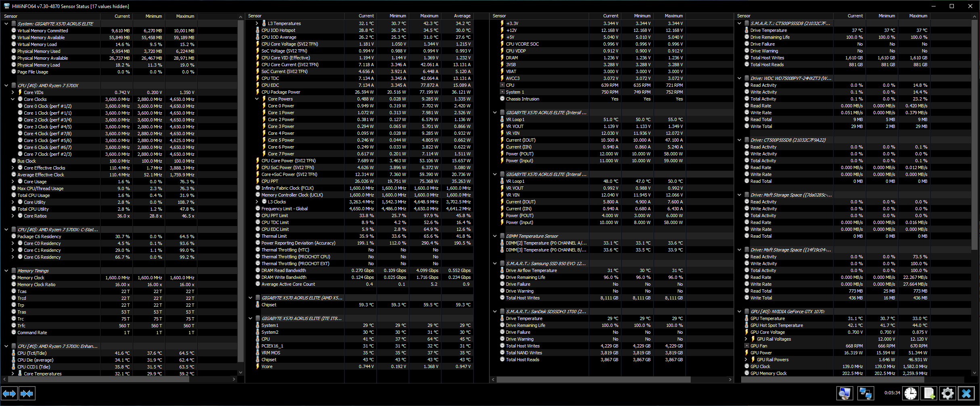Click the thermometer icon next to CPU (Tctl/Tdie)
This screenshot has width=980, height=406.
coord(14,353)
